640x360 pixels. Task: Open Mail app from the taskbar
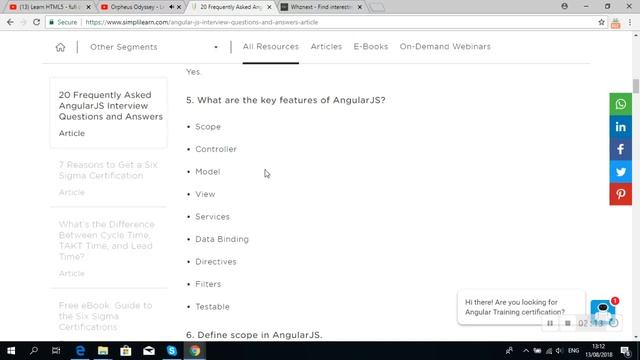(x=149, y=351)
